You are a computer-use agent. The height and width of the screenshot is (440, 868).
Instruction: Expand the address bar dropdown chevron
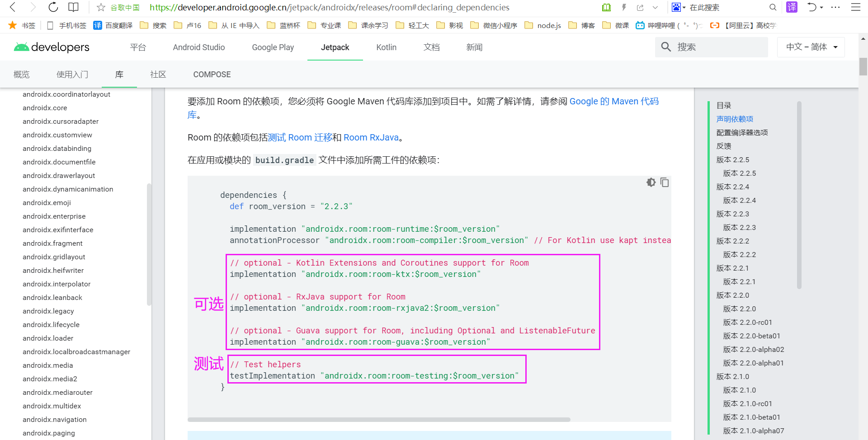pos(655,7)
